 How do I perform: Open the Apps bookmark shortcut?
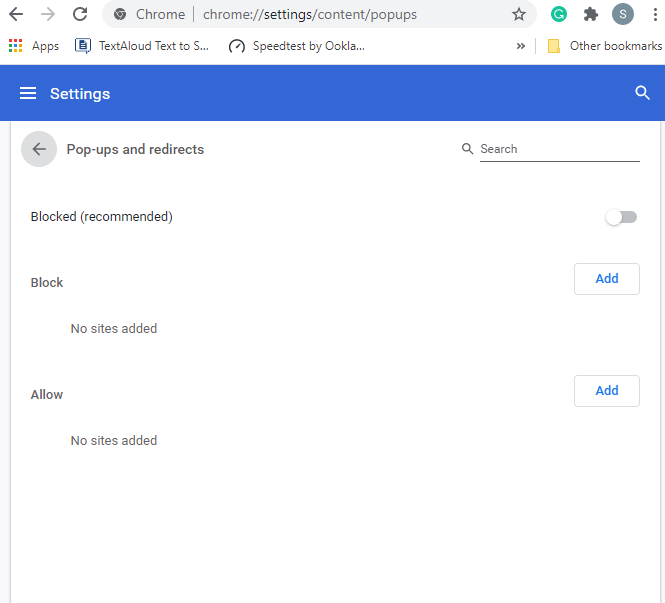34,46
